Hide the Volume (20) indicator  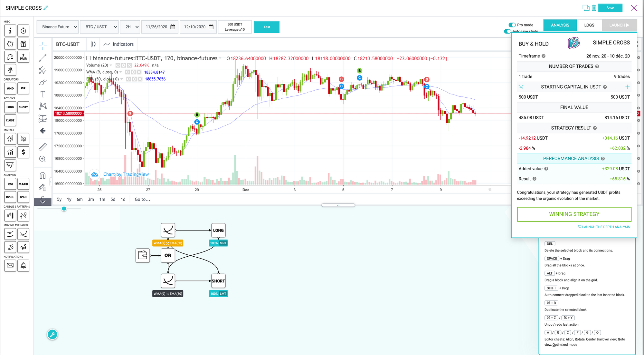pos(118,65)
